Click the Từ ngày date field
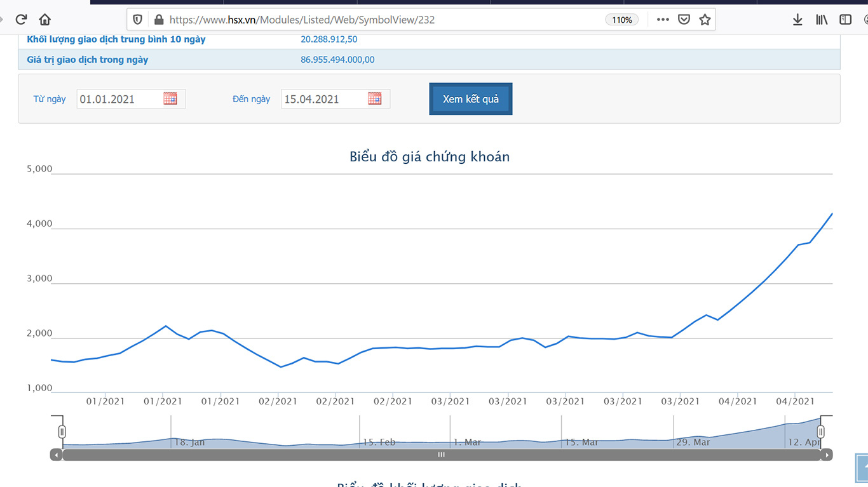 [x=119, y=99]
